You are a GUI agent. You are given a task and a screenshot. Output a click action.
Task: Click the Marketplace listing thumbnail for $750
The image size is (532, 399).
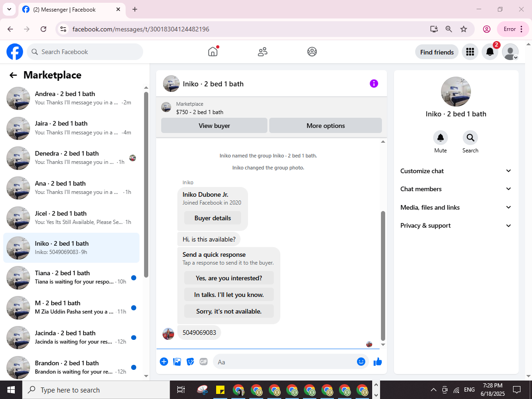pos(166,107)
